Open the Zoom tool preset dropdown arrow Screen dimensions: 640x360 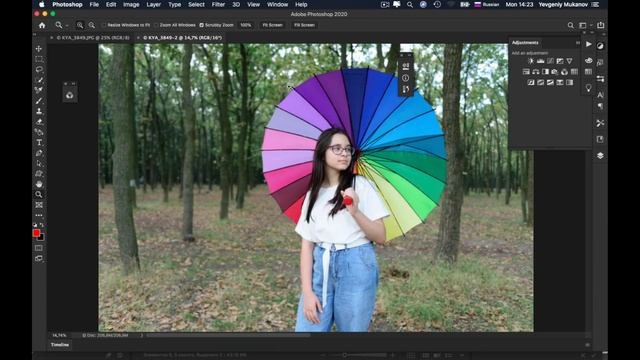(67, 26)
